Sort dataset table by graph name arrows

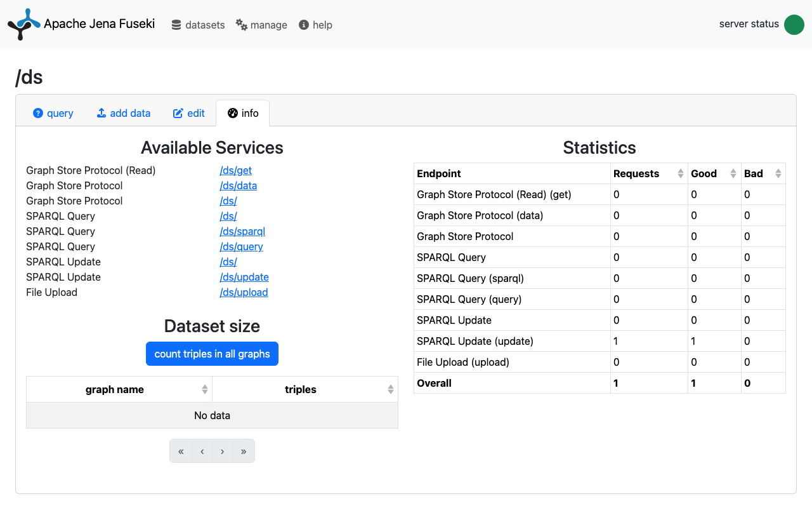tap(205, 389)
